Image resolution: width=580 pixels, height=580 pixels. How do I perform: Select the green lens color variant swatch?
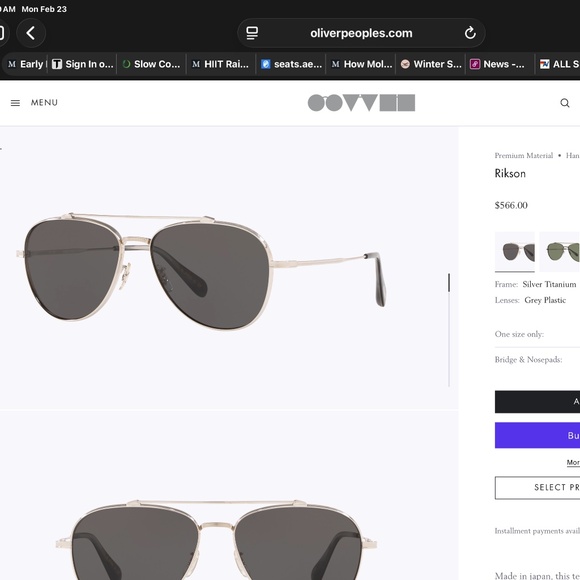click(x=559, y=252)
